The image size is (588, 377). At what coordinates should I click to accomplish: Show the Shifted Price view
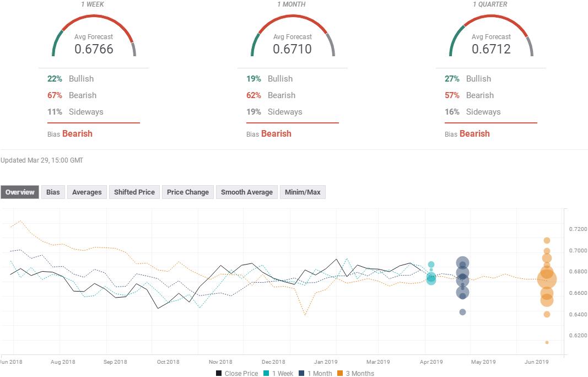134,192
